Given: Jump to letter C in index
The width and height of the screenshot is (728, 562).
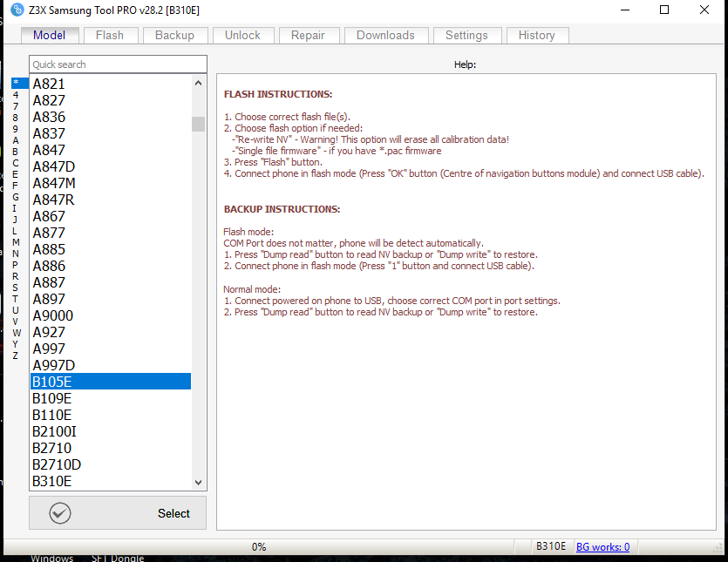Looking at the screenshot, I should click(16, 163).
